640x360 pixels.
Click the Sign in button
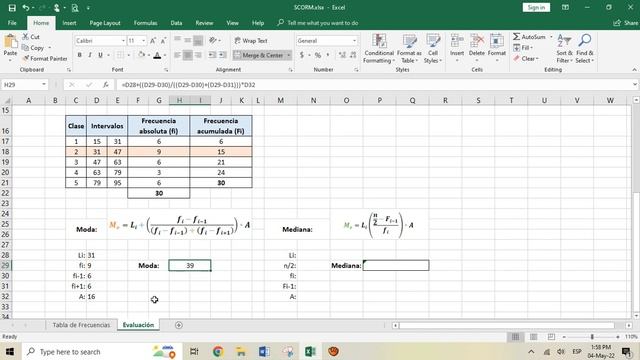536,7
